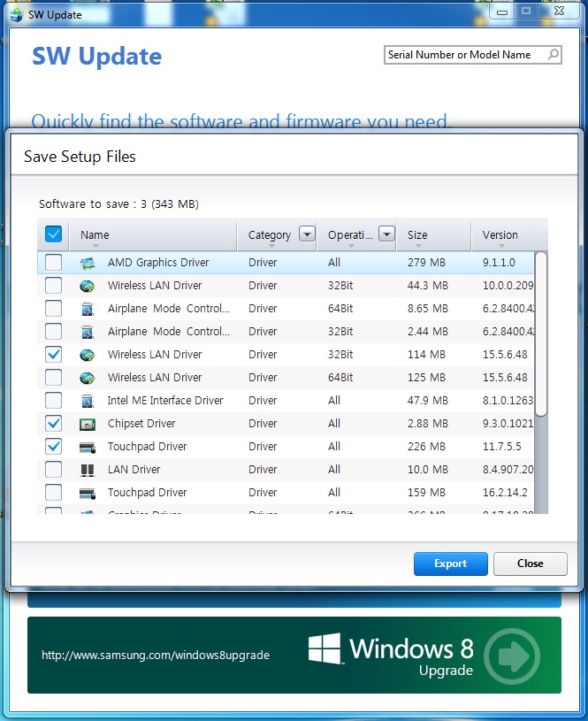Uncheck the 114 MB Wireless LAN Driver checkbox
Screen dimensions: 588x721
click(x=53, y=355)
